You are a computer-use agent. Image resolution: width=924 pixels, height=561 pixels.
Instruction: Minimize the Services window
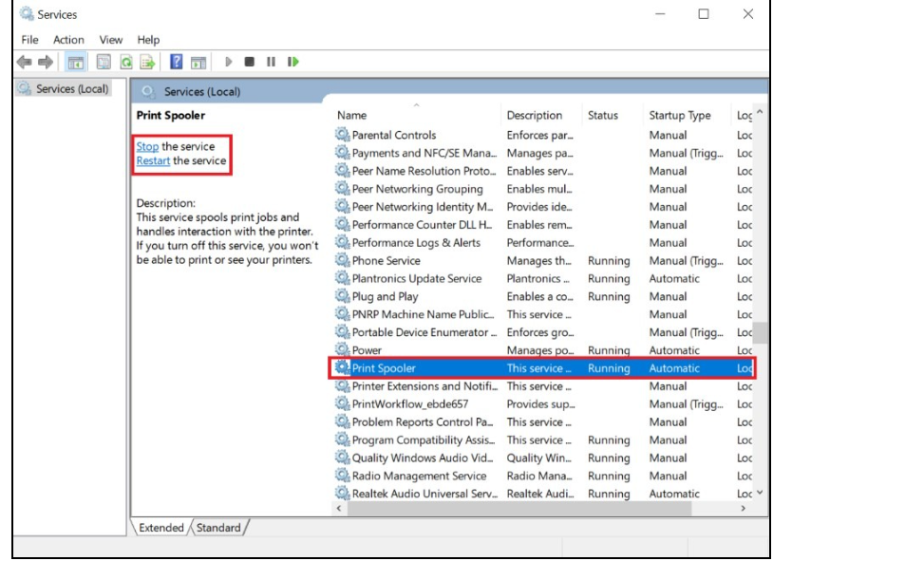pos(660,13)
